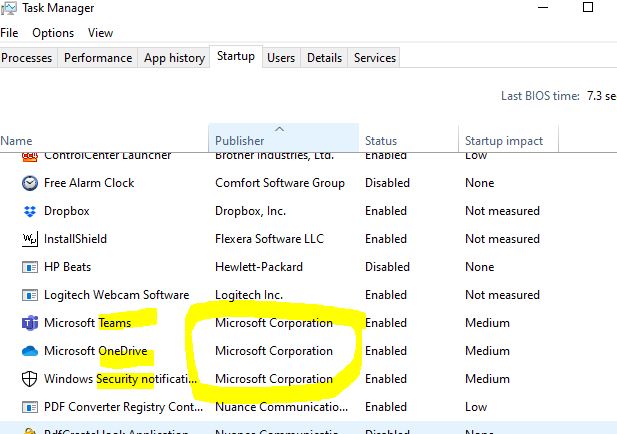Open the View menu
This screenshot has width=617, height=434.
(100, 33)
